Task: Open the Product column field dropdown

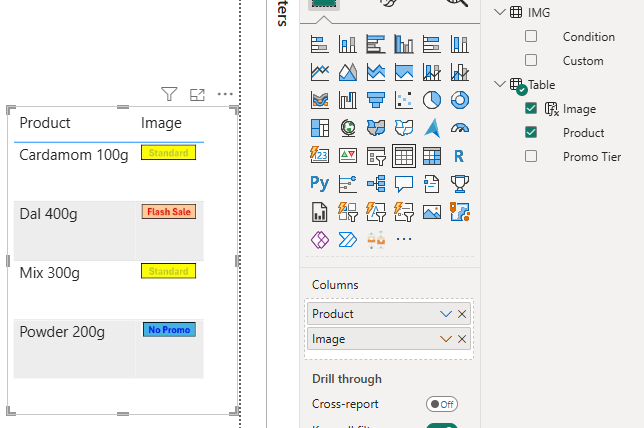Action: pos(446,314)
